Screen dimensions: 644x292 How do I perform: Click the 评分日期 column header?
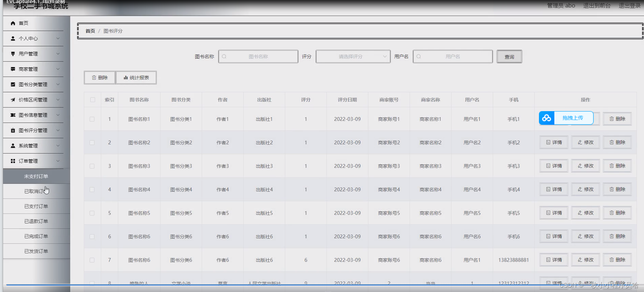tap(347, 100)
